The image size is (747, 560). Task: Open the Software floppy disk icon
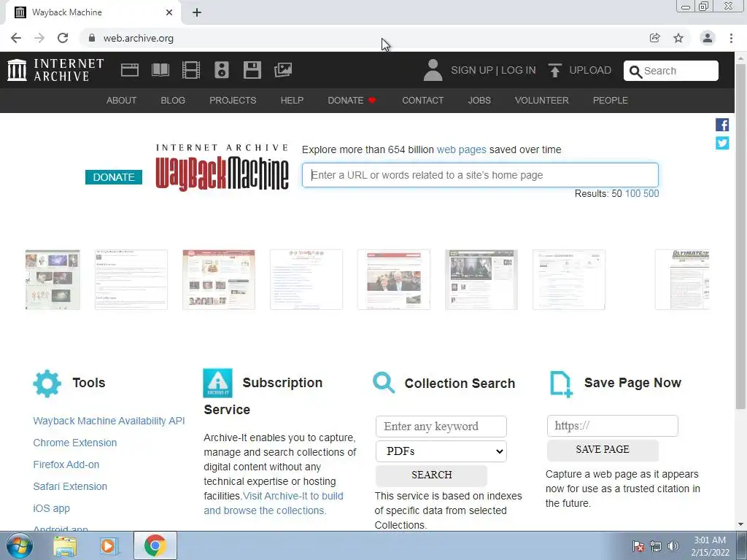(252, 70)
